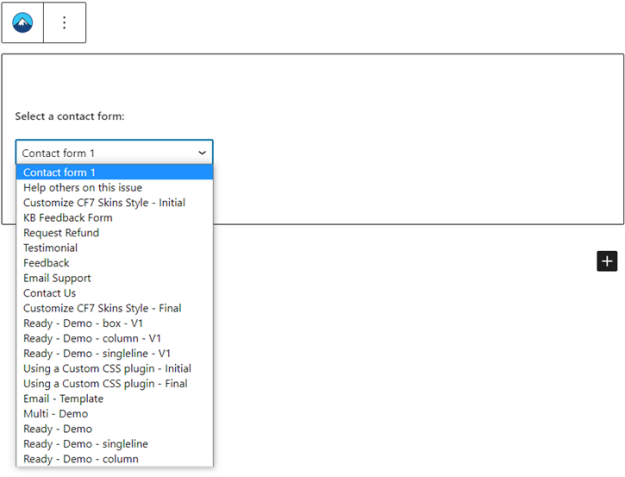
Task: Choose the 'Testimonial' form
Action: coord(50,247)
